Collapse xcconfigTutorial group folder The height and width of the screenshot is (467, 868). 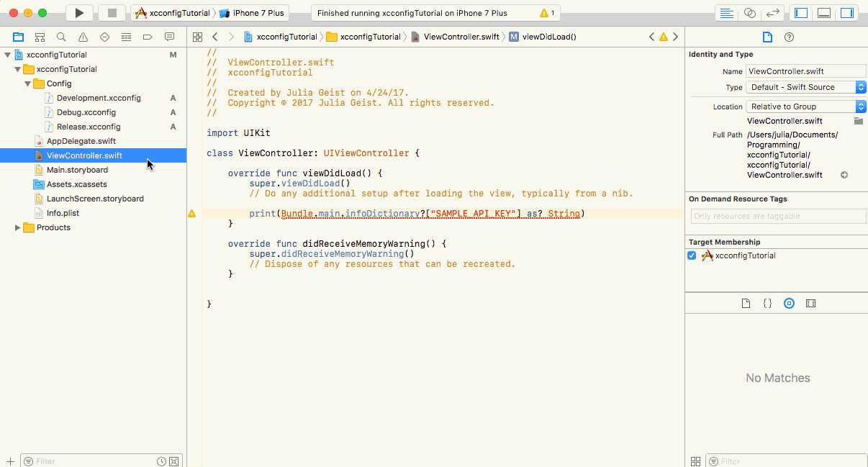pyautogui.click(x=18, y=69)
